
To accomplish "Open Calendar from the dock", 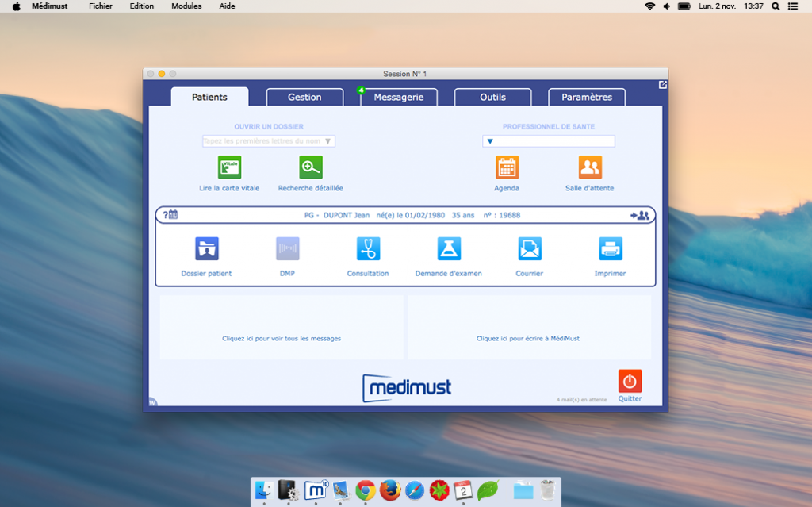I will click(463, 490).
